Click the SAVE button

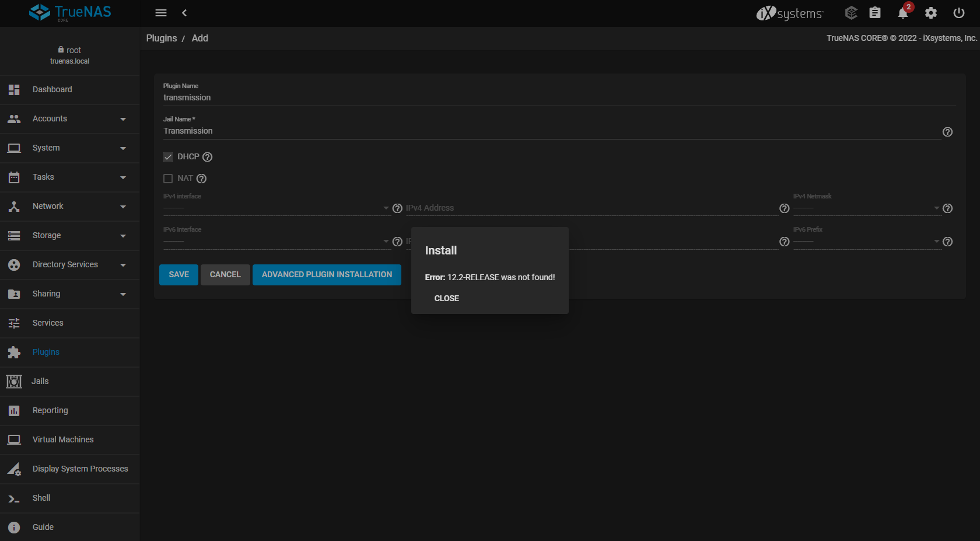point(178,275)
